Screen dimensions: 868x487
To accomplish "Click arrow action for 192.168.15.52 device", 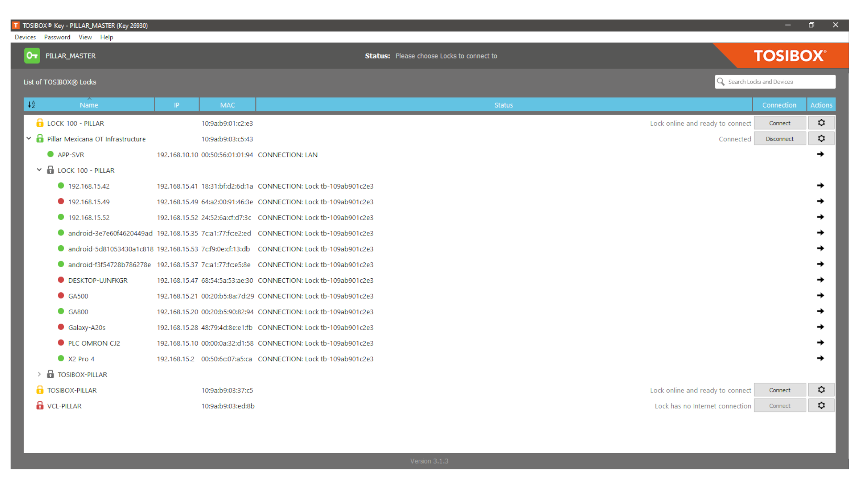I will pyautogui.click(x=820, y=217).
